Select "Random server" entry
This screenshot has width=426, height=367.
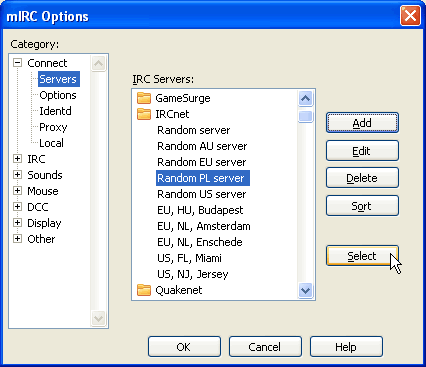point(194,130)
